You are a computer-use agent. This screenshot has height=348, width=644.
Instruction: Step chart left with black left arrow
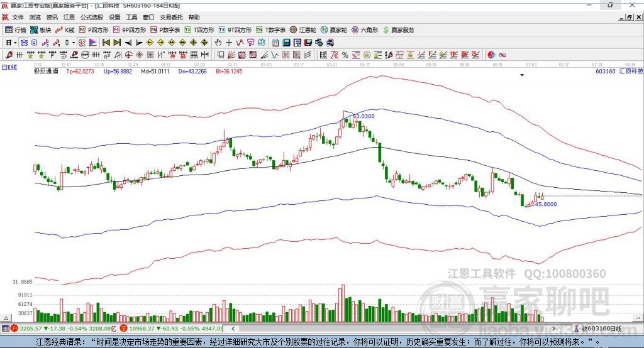pyautogui.click(x=128, y=43)
